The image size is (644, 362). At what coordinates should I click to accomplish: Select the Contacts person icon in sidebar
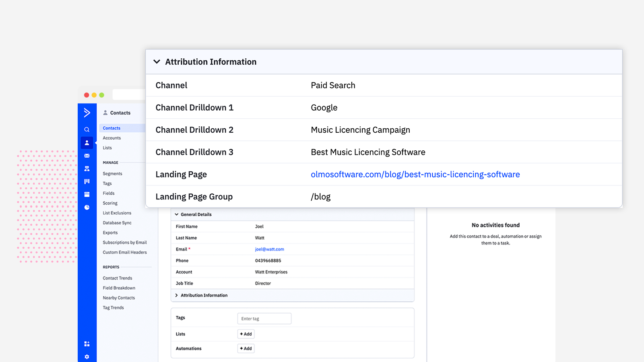click(87, 143)
